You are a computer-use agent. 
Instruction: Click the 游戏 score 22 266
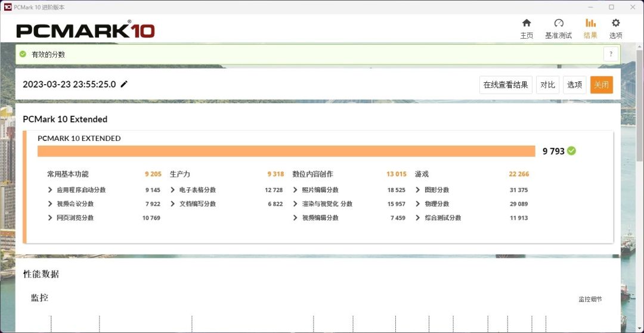[519, 174]
